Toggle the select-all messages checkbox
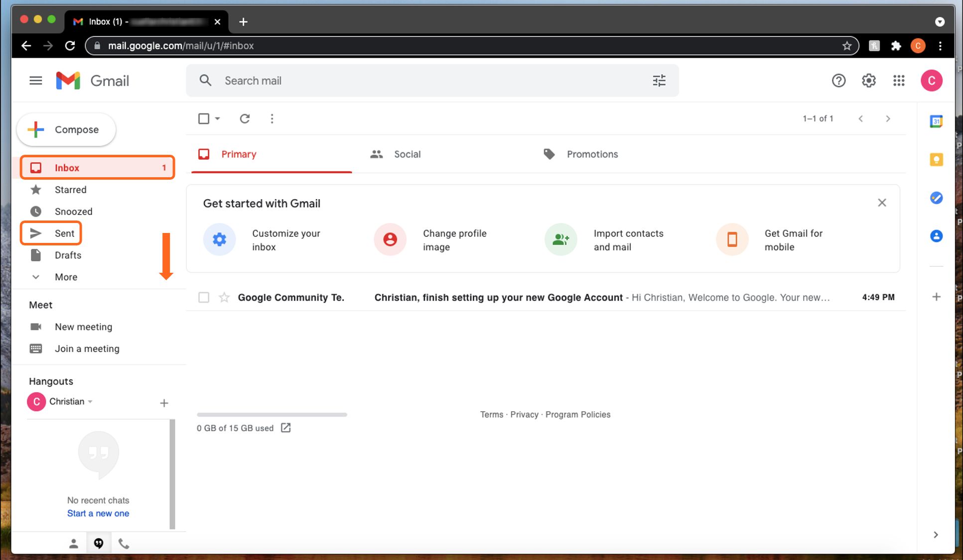963x560 pixels. 204,118
